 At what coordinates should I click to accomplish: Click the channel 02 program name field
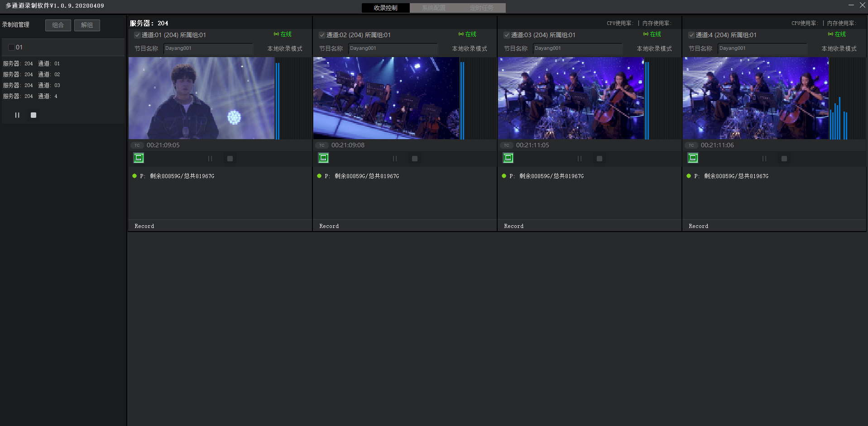(x=393, y=48)
